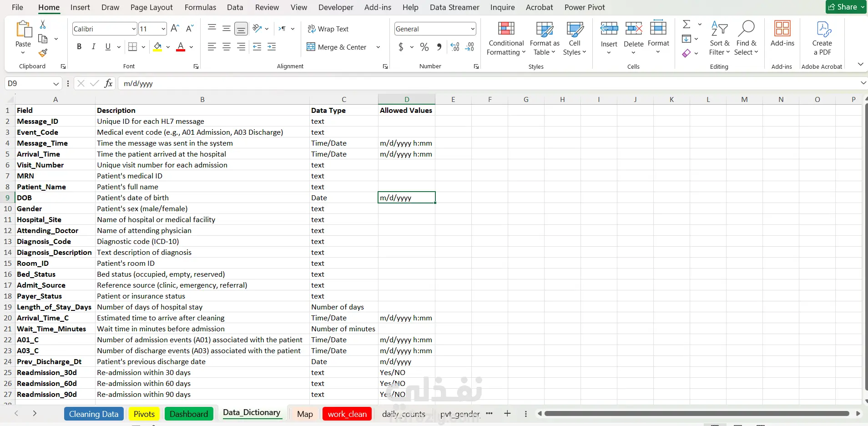Image resolution: width=868 pixels, height=426 pixels.
Task: Click Format cells button
Action: [x=658, y=38]
